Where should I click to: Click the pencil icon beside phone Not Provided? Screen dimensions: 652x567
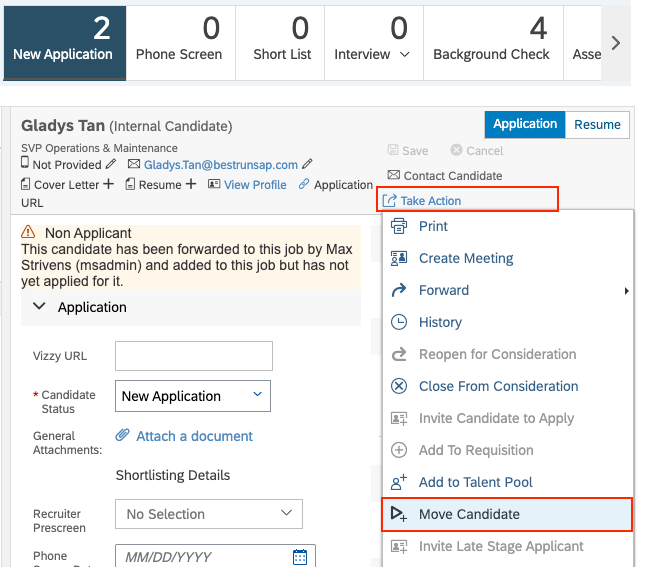tap(111, 164)
